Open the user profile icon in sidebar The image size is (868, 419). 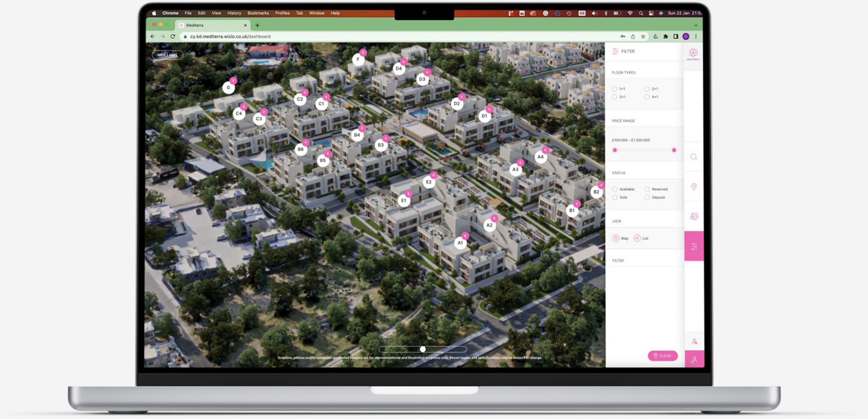point(694,342)
